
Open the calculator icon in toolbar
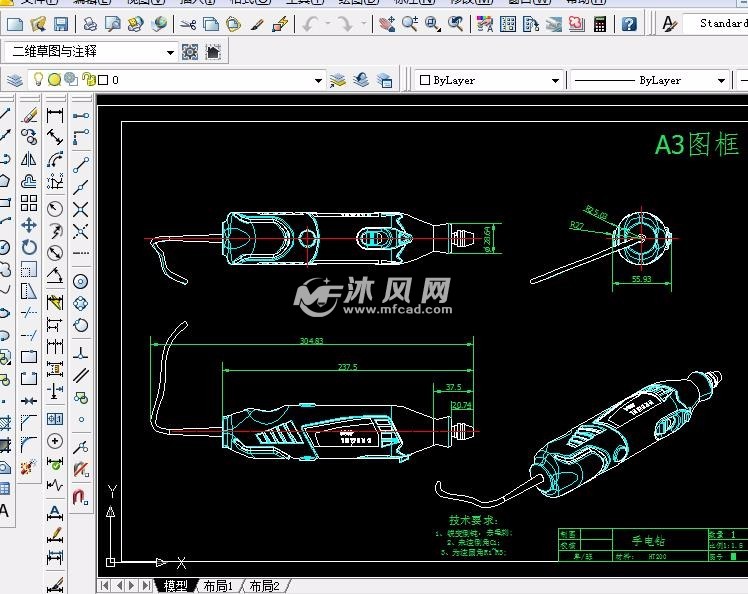[600, 23]
